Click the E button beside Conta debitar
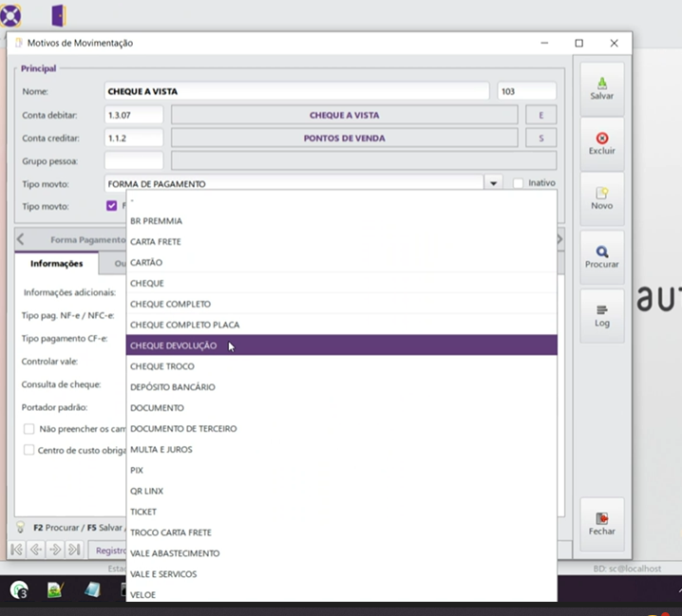 (x=541, y=115)
